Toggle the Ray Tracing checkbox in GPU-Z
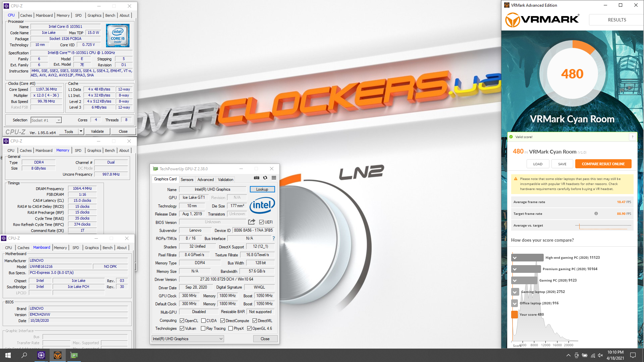 (203, 328)
